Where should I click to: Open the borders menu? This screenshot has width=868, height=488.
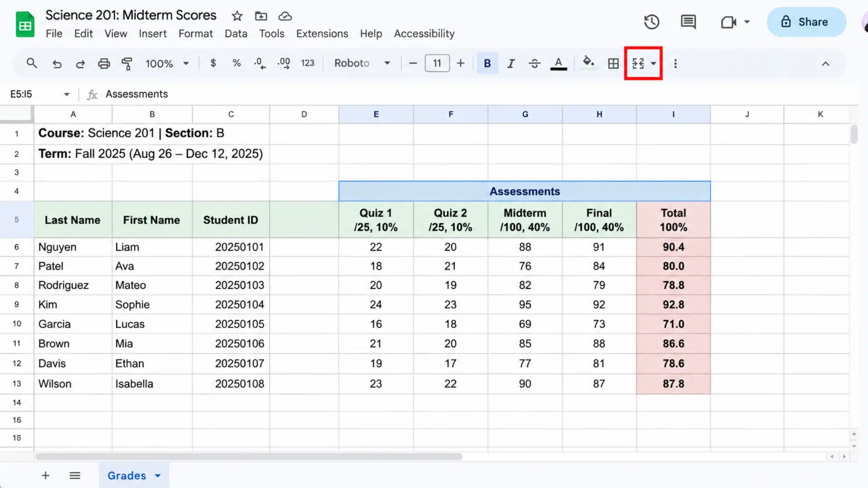pos(613,64)
